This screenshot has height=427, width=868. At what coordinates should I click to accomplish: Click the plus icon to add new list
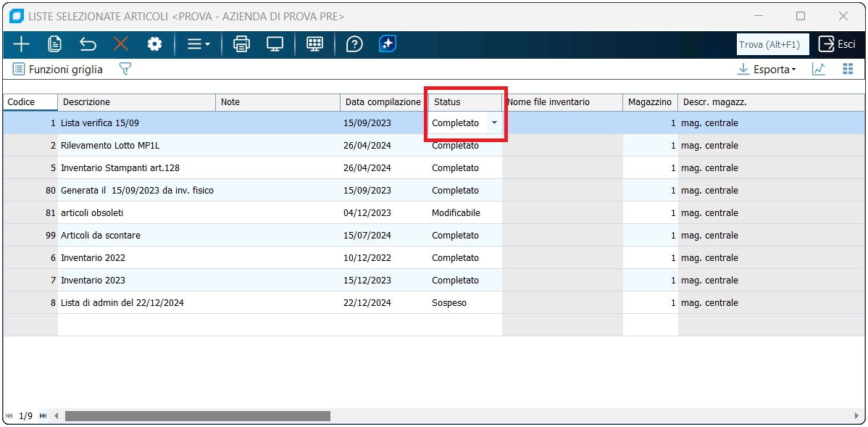click(x=21, y=44)
